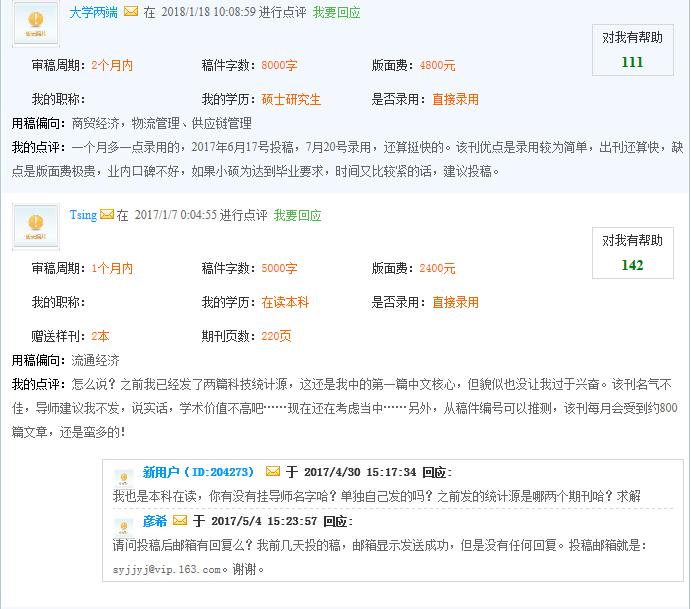Select the text 4800元 page fee

click(x=437, y=66)
